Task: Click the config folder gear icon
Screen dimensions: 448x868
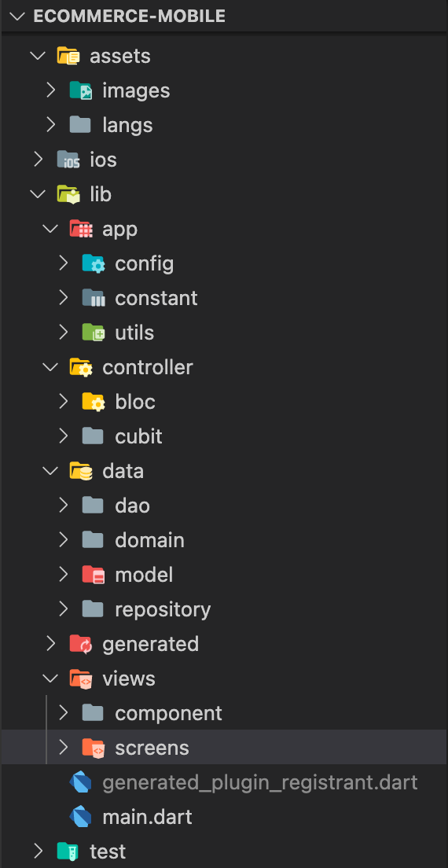Action: [94, 263]
